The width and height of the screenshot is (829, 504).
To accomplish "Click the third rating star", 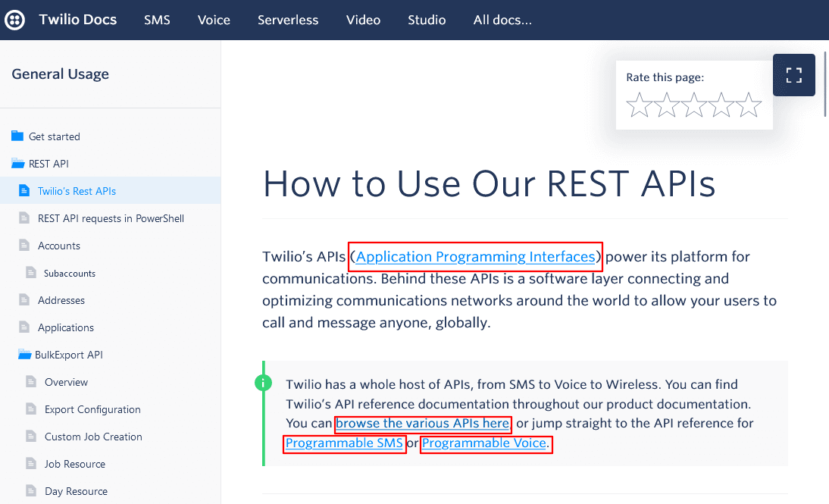I will tap(694, 105).
